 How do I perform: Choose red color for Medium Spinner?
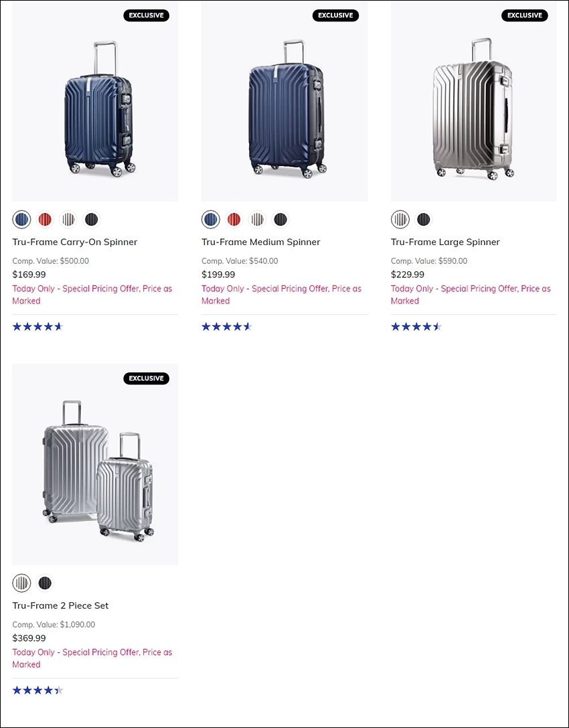[234, 219]
